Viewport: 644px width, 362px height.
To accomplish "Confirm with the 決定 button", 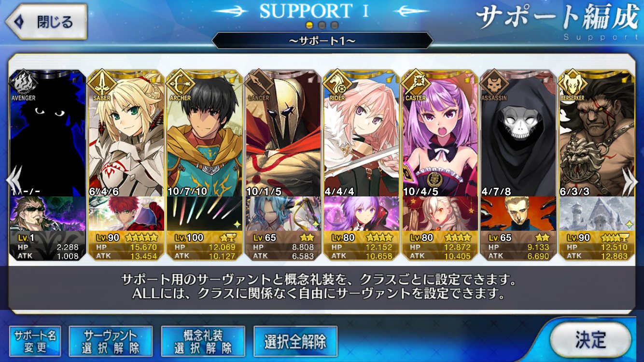I will point(590,340).
